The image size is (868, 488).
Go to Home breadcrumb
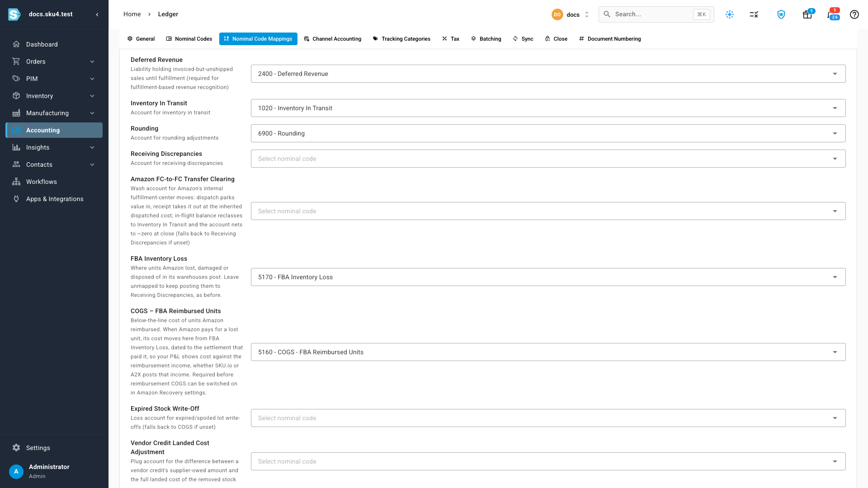click(x=132, y=14)
